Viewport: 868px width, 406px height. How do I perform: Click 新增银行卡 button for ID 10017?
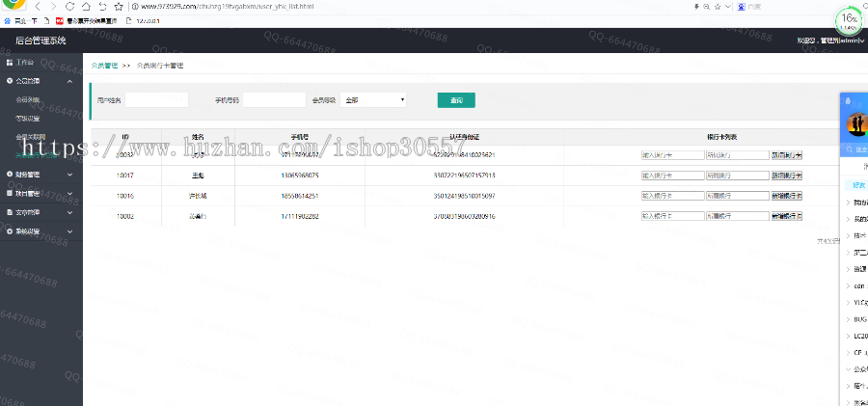coord(787,175)
